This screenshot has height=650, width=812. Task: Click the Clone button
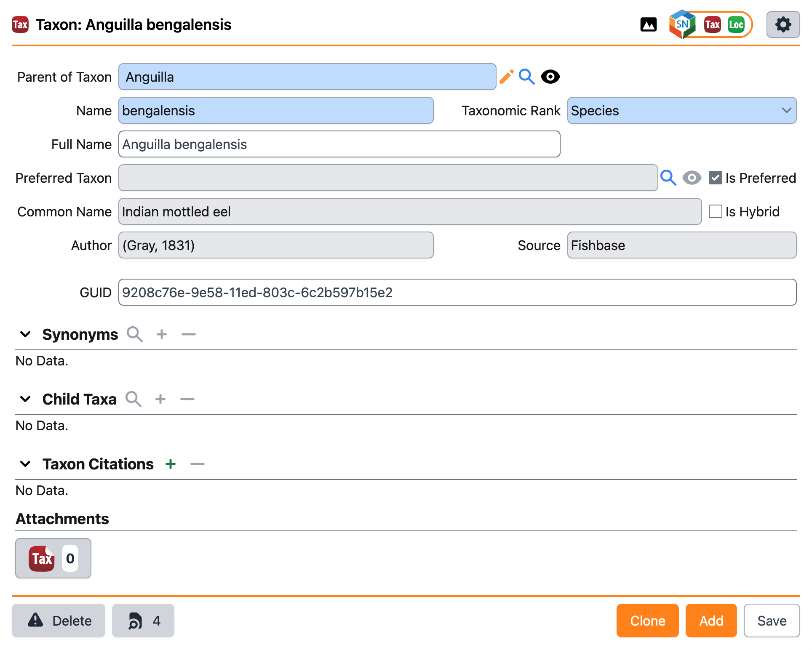pos(647,621)
